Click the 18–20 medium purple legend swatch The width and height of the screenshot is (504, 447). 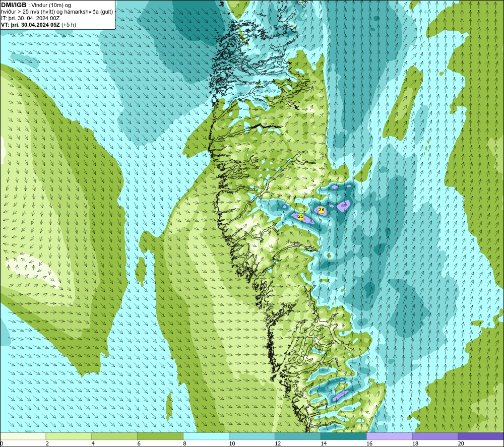click(x=435, y=436)
